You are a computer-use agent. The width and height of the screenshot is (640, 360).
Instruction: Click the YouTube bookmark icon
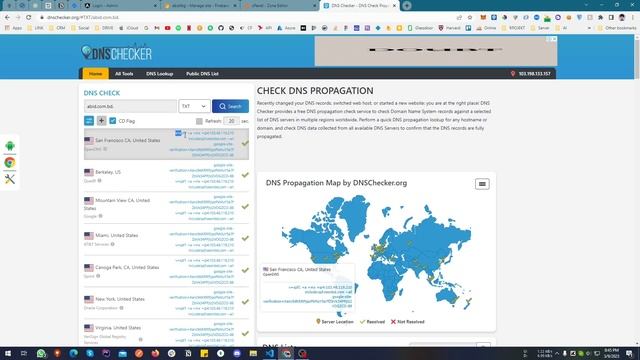(167, 28)
